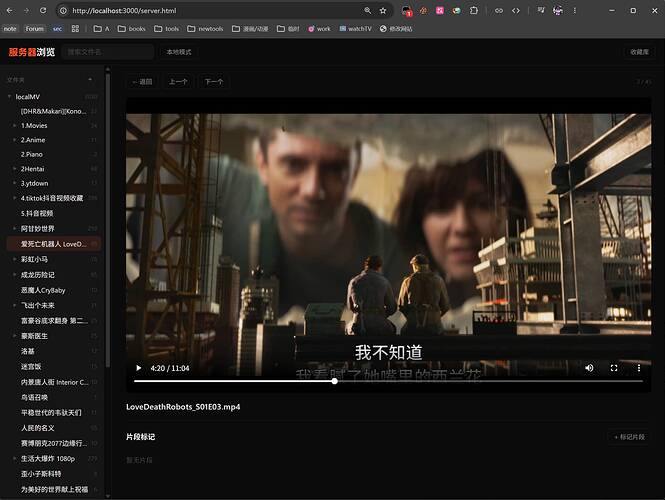Click the 标记片段 mark segment button
Viewport: 665px width, 500px height.
coord(629,437)
